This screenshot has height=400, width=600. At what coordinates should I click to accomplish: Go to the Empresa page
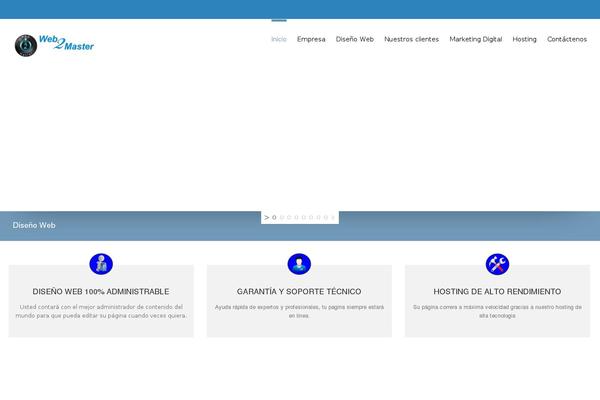(311, 39)
